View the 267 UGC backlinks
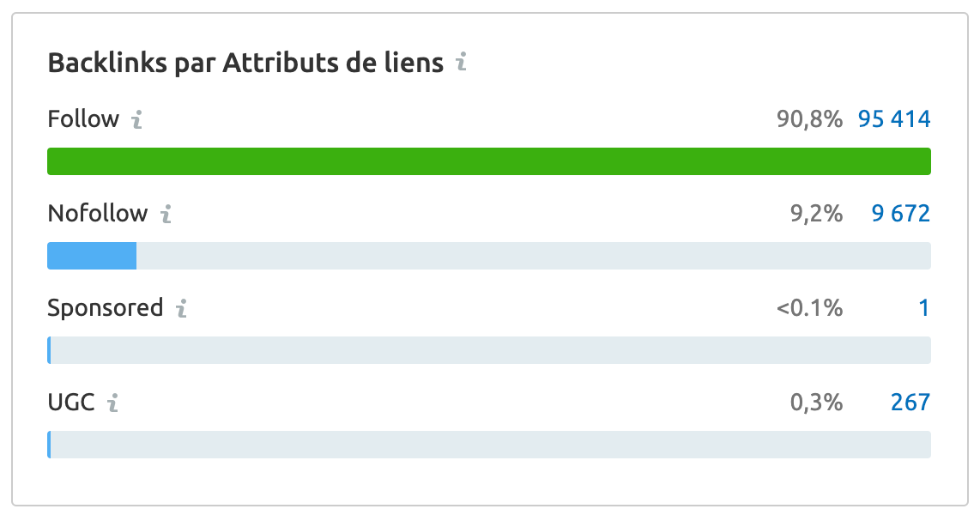Viewport: 980px width, 515px height. pos(911,402)
